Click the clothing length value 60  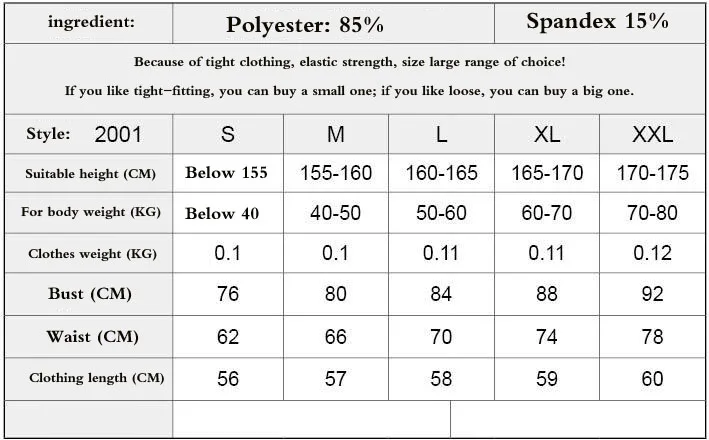652,379
